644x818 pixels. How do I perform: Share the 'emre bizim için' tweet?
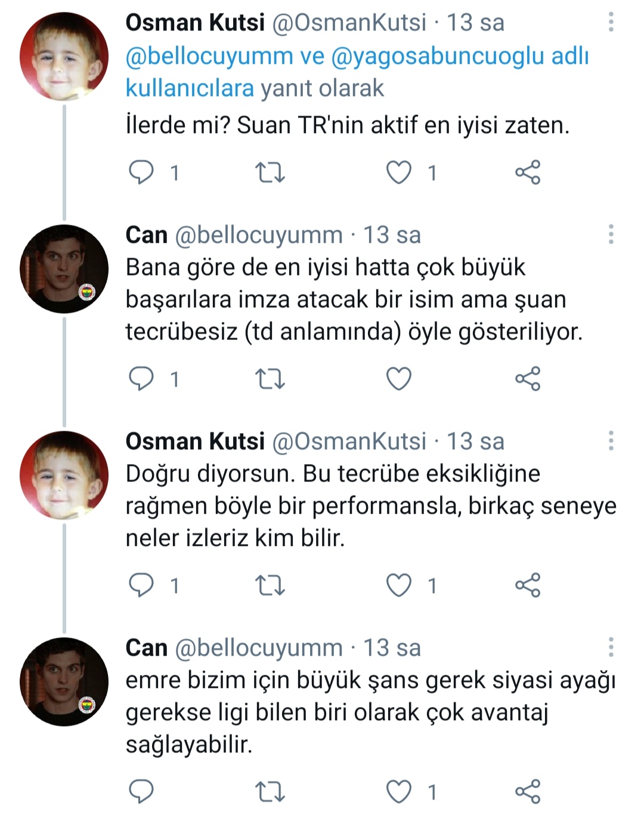(x=528, y=792)
